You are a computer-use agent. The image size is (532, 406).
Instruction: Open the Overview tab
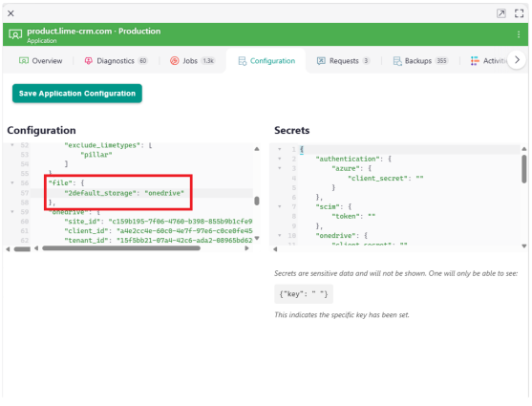pyautogui.click(x=41, y=61)
